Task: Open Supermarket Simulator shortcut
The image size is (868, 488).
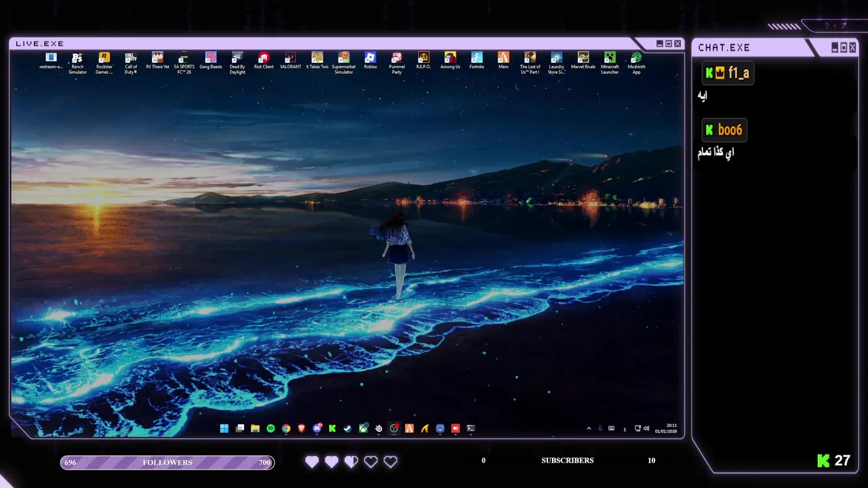Action: click(344, 63)
